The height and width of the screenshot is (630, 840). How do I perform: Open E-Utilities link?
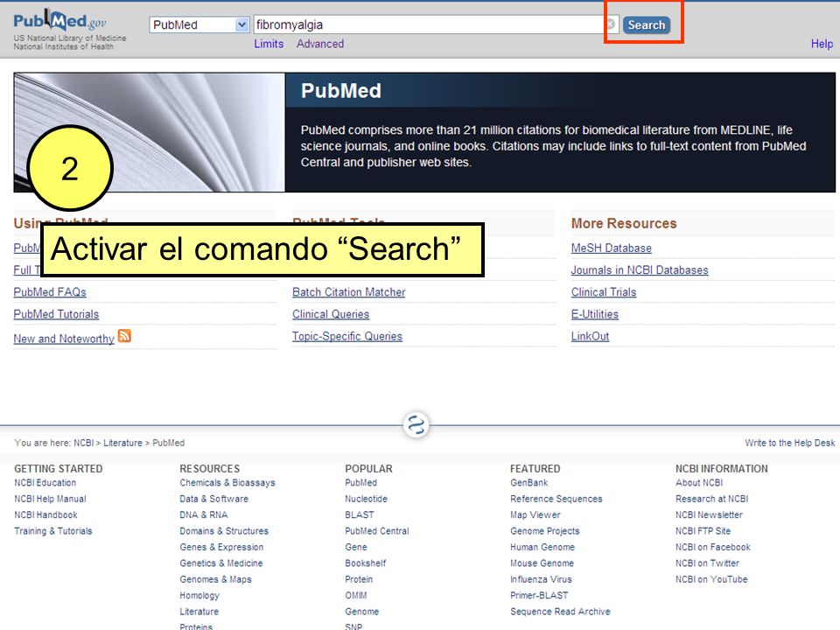595,314
